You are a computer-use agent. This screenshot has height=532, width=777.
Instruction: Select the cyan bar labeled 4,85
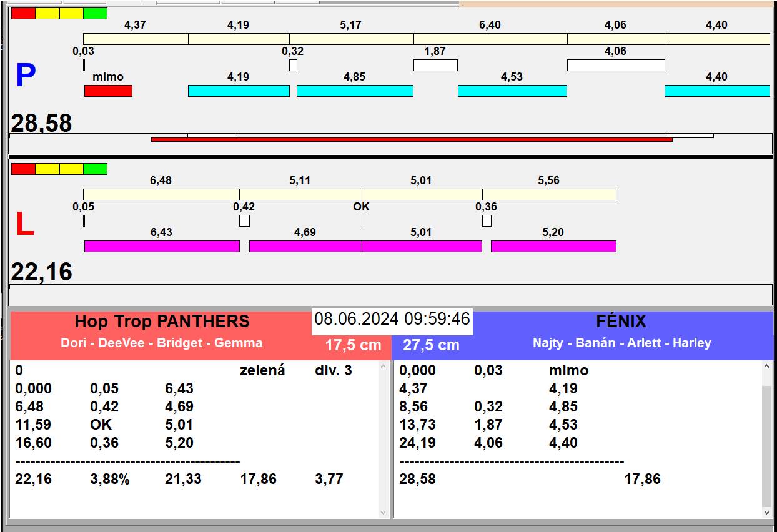[x=355, y=91]
